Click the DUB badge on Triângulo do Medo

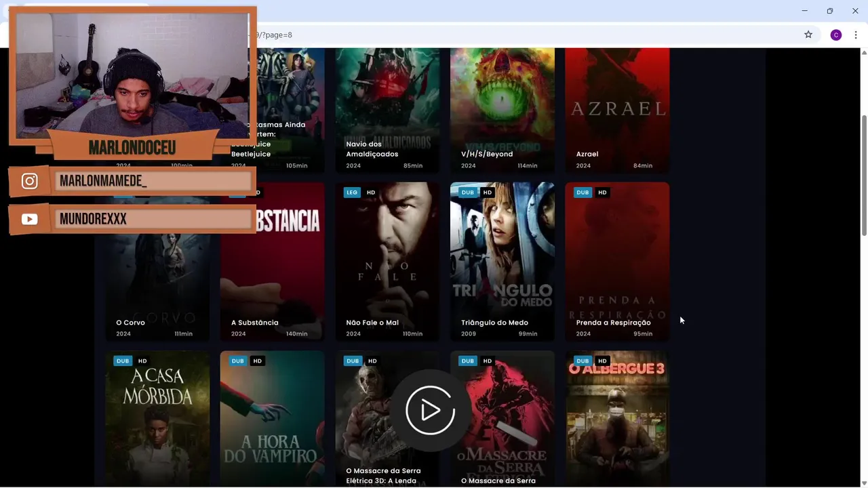tap(467, 192)
